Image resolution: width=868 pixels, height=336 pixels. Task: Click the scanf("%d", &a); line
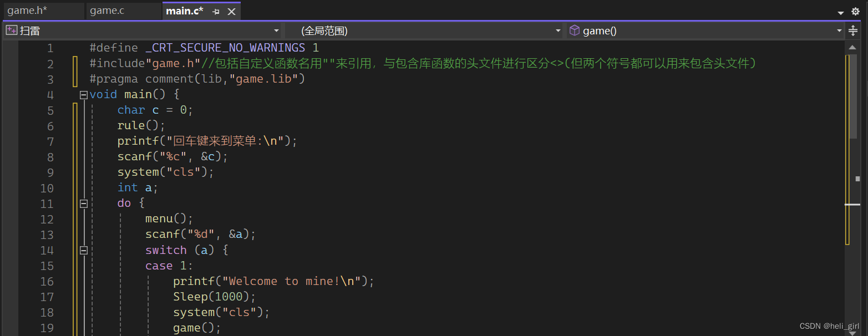(201, 235)
